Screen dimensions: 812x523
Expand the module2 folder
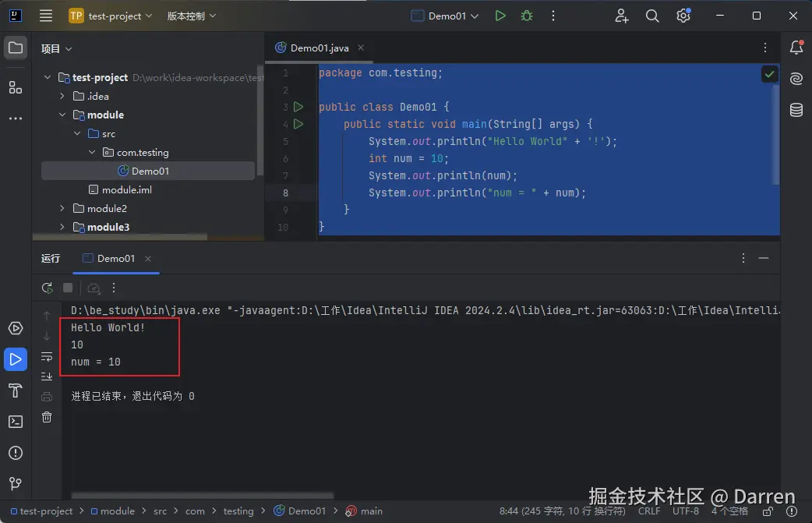[62, 208]
